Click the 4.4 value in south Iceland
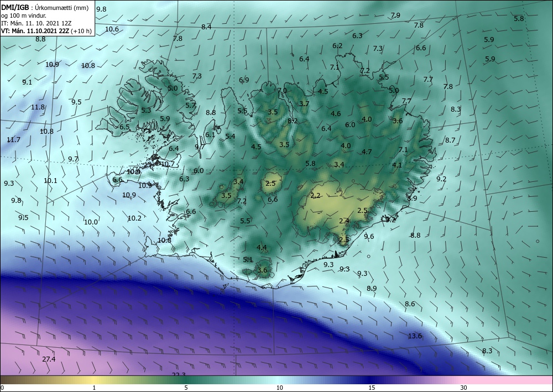 [262, 248]
